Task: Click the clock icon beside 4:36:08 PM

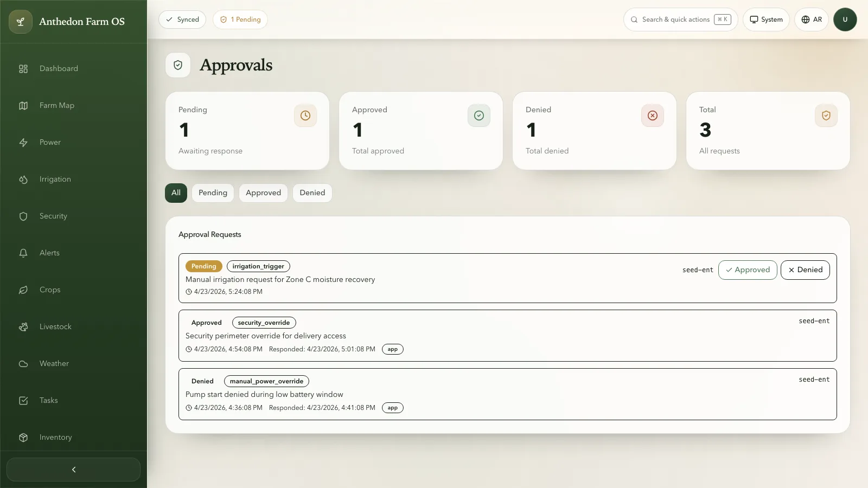Action: point(189,408)
